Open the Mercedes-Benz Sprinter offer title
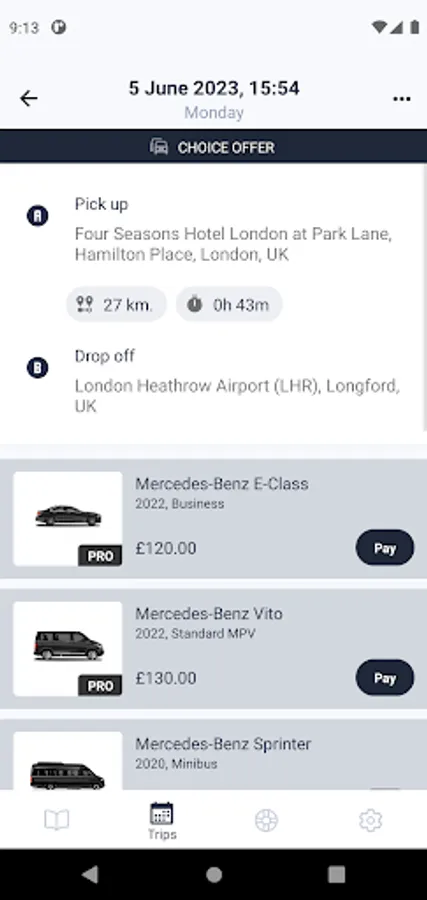This screenshot has height=900, width=427. (x=223, y=744)
